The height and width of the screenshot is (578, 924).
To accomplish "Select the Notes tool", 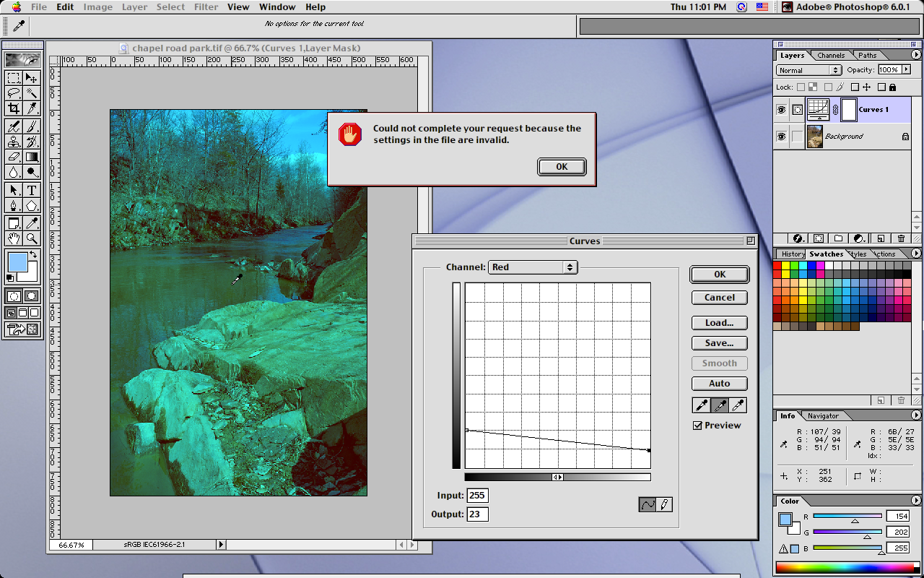I will click(x=14, y=223).
